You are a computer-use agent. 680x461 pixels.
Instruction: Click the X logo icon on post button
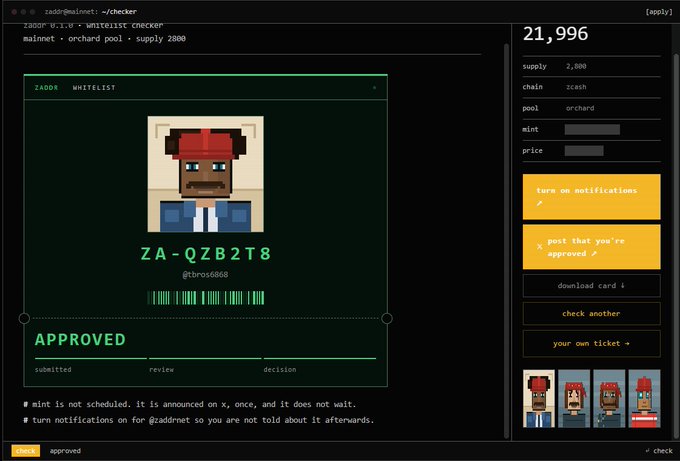point(539,247)
